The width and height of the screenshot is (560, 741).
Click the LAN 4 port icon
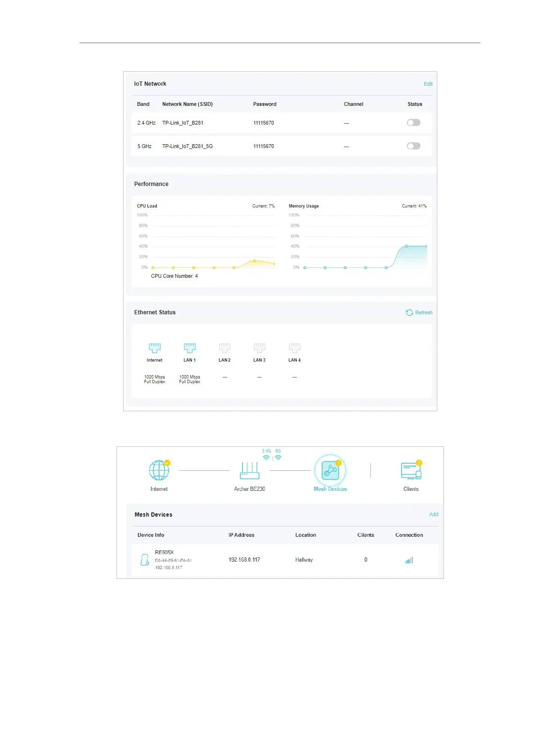coord(295,348)
